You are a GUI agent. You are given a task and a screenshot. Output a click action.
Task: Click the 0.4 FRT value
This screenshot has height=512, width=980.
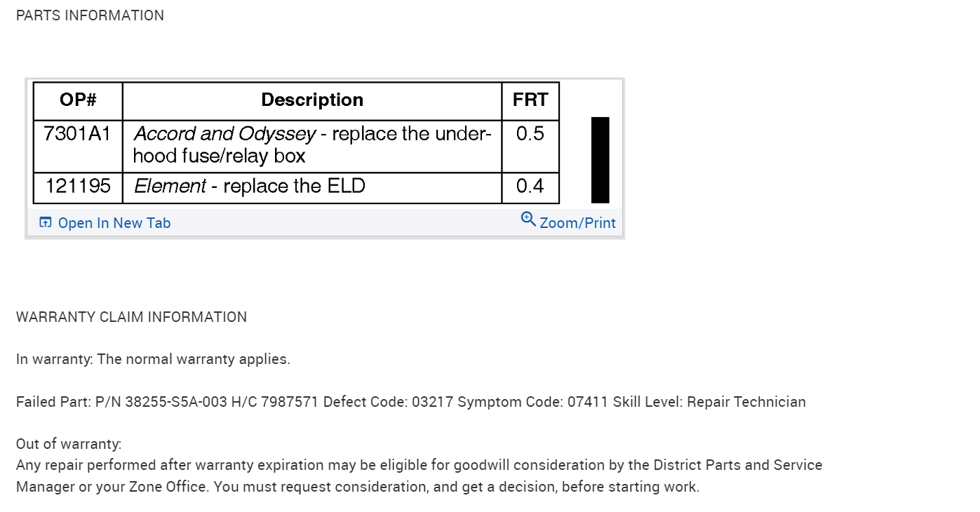(530, 187)
